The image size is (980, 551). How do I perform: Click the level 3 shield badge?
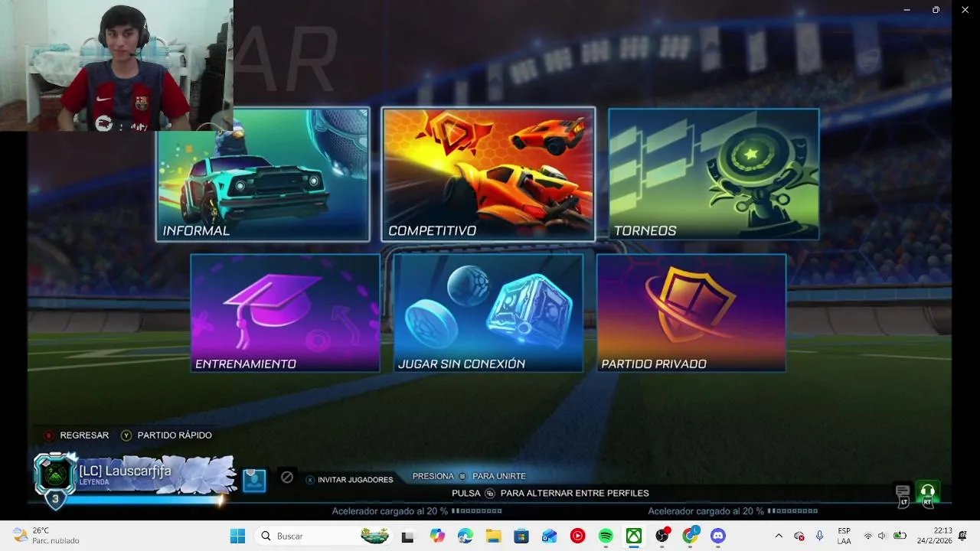coord(54,499)
